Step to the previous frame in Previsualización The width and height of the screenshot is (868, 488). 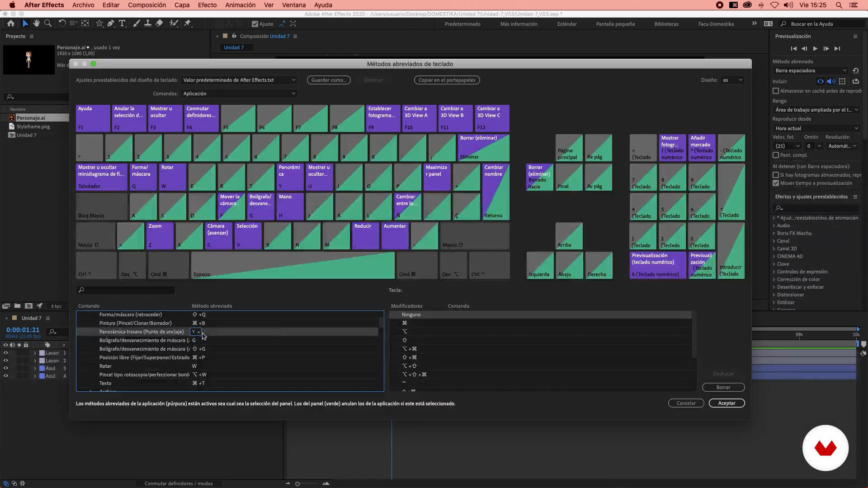point(804,48)
